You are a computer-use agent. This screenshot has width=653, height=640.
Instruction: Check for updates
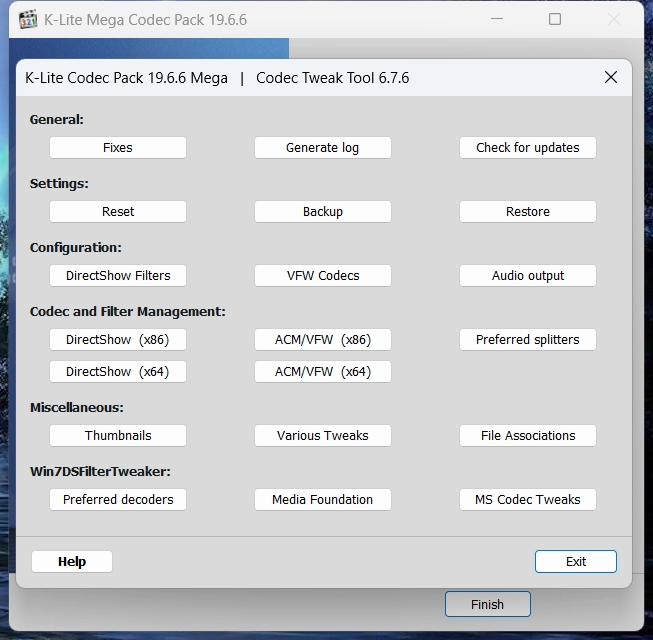point(528,147)
